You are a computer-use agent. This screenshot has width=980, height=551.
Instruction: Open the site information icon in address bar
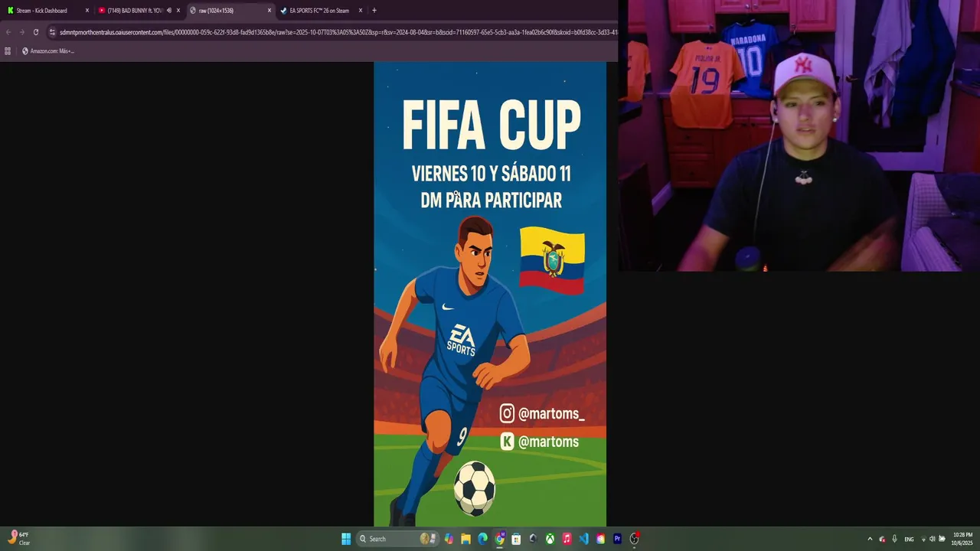pos(52,32)
